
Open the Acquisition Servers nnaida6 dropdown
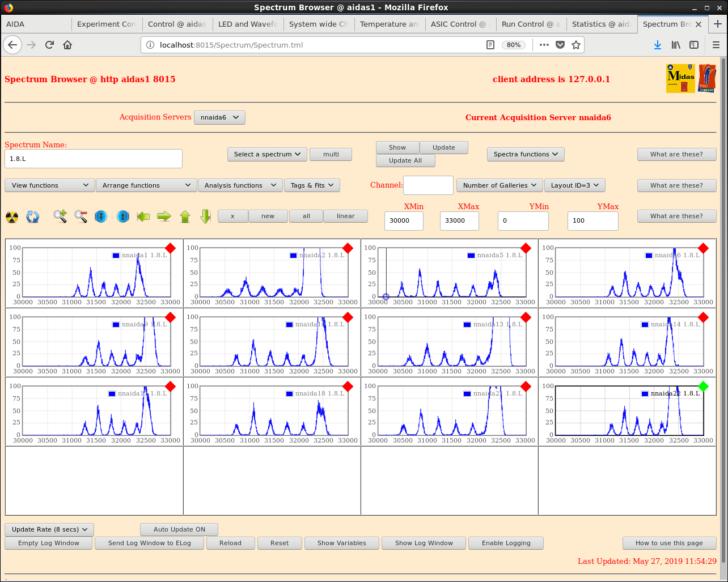(219, 117)
